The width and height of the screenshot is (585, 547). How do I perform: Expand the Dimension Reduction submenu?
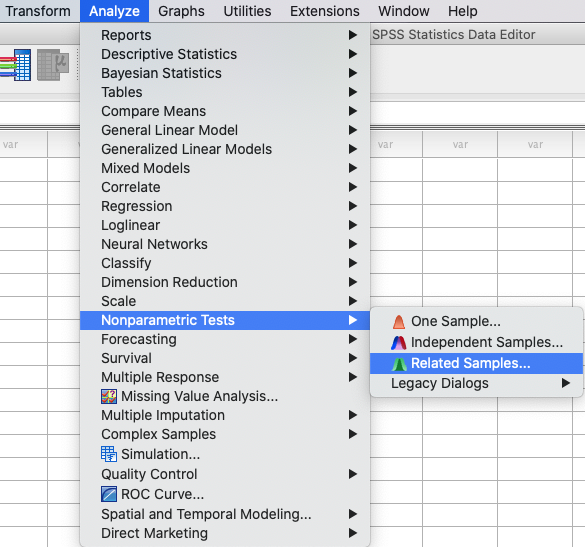pos(225,282)
